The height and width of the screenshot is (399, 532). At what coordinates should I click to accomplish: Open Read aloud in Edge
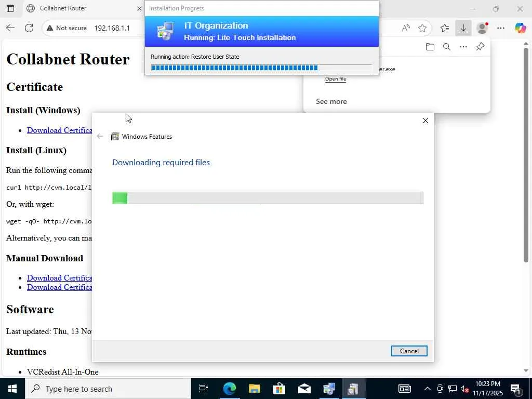[406, 28]
